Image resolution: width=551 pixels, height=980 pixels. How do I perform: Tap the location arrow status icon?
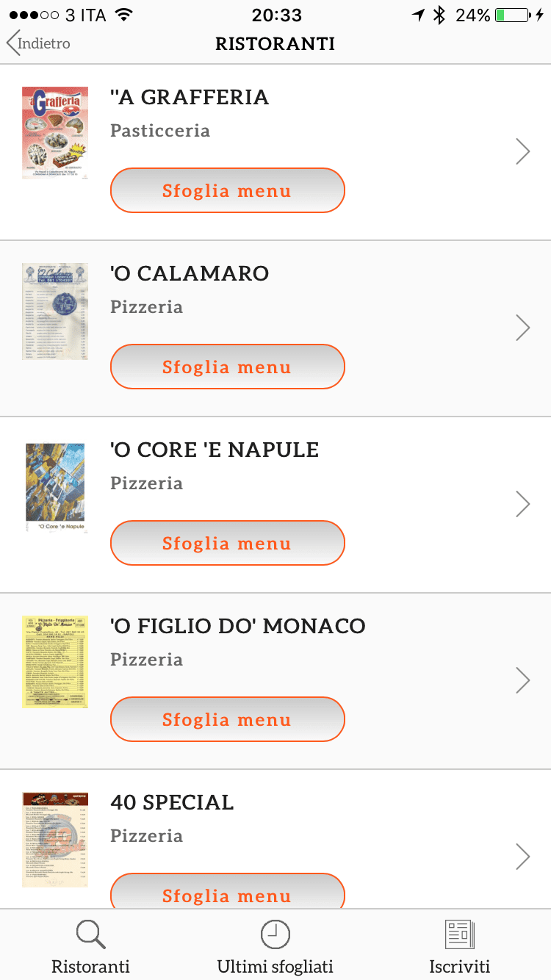(418, 15)
